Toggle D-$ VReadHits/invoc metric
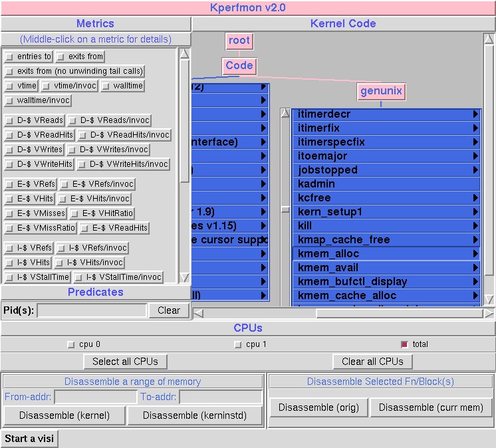Viewport: 496px width, 448px height. coord(82,135)
